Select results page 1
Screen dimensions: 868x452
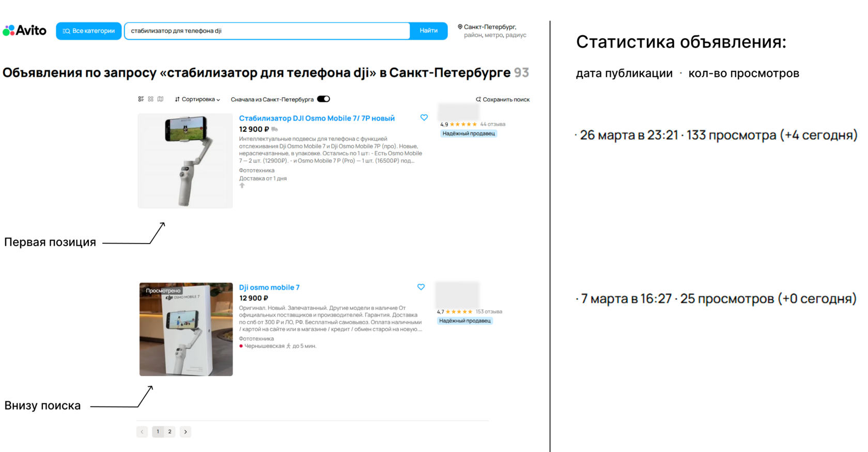[x=158, y=432]
